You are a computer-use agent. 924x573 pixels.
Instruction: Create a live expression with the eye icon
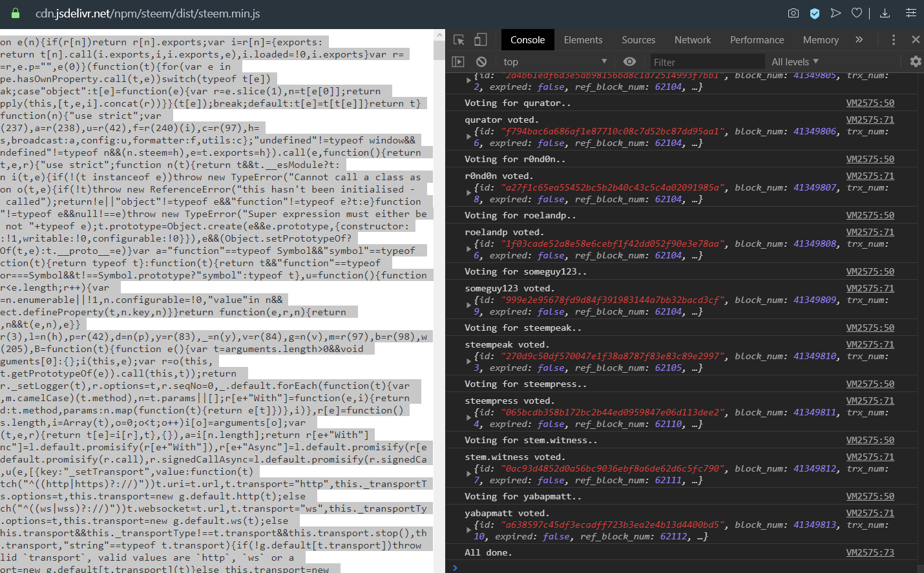[x=629, y=62]
